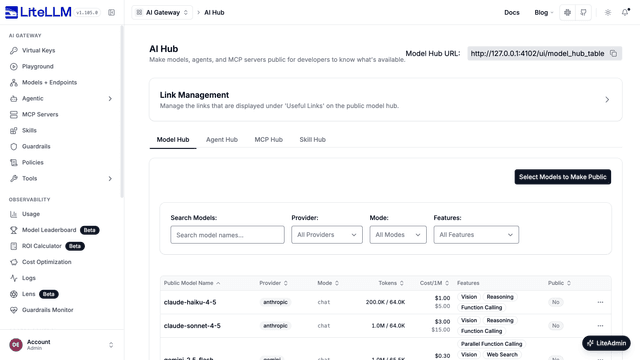Click Function Calling tag in claude-haiku-4-5 row
The image size is (640, 360).
click(481, 308)
